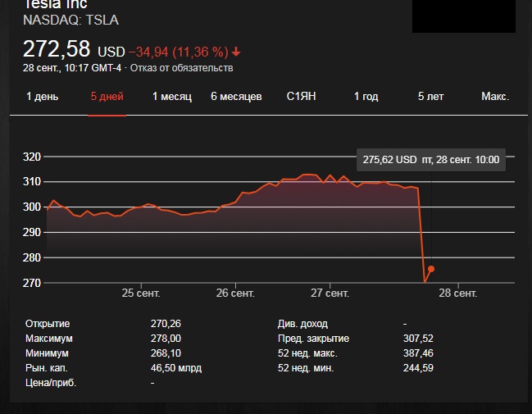Click the "USD" currency label
532x414 pixels.
coord(111,52)
